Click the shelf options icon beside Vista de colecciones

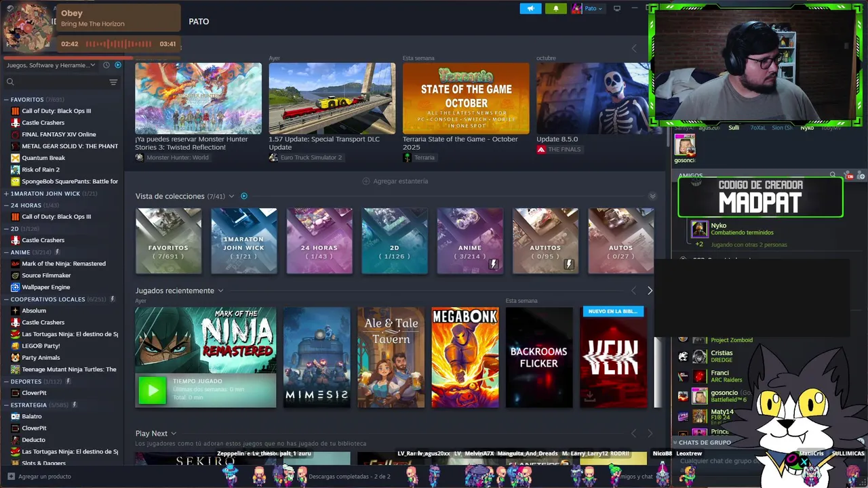coord(244,197)
